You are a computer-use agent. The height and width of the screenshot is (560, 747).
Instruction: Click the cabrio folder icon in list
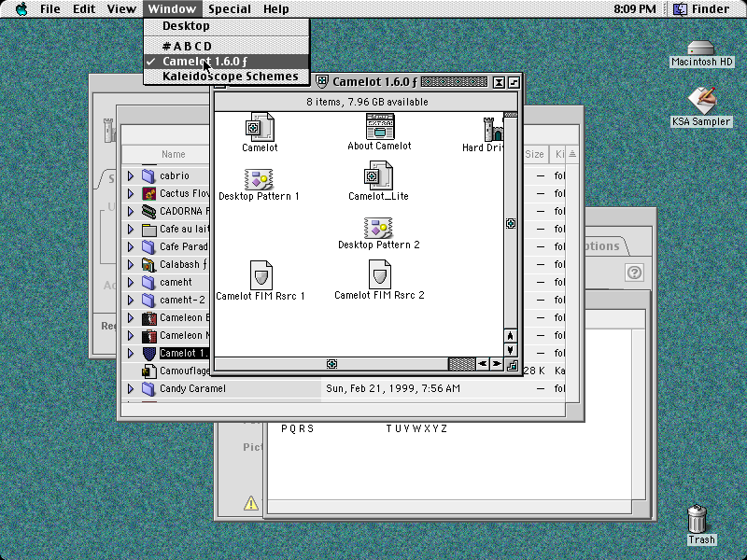tap(148, 175)
